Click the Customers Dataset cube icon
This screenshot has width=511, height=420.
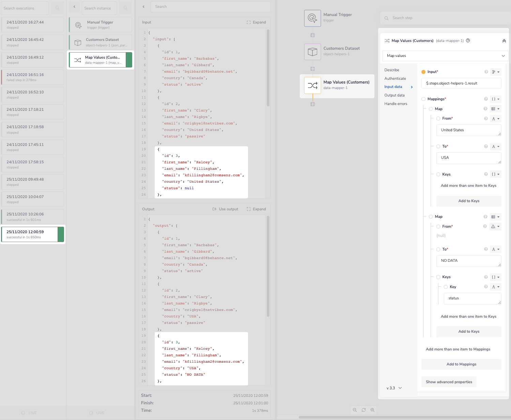312,51
